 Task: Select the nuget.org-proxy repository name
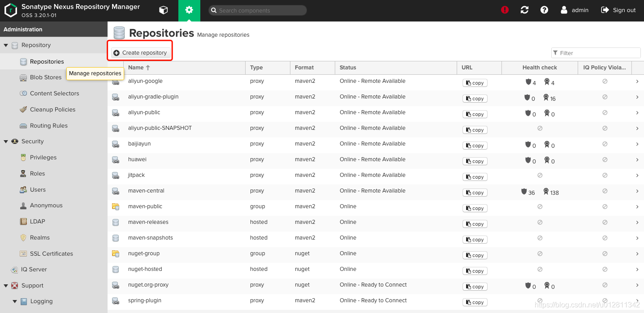point(148,285)
